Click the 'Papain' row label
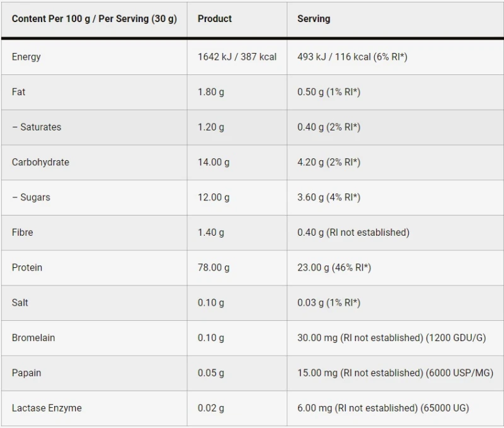This screenshot has height=428, width=504. (x=26, y=373)
